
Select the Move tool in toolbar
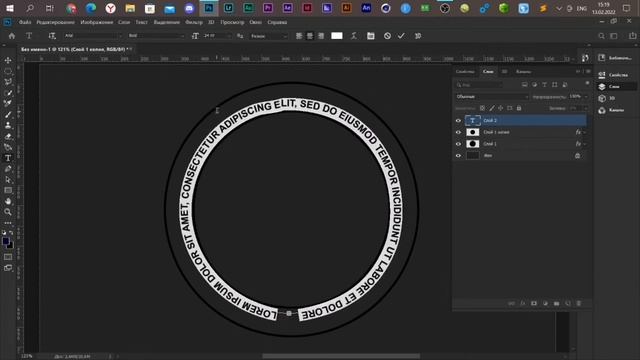[8, 60]
